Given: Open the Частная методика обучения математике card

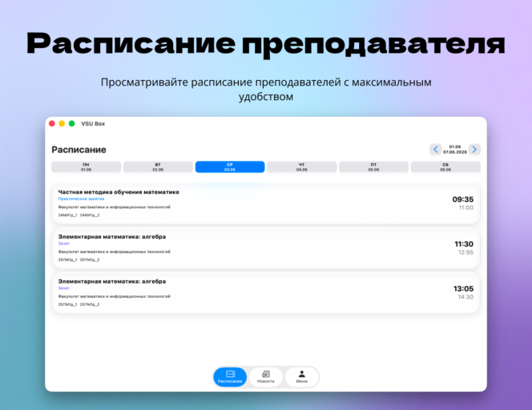Looking at the screenshot, I should (x=266, y=203).
